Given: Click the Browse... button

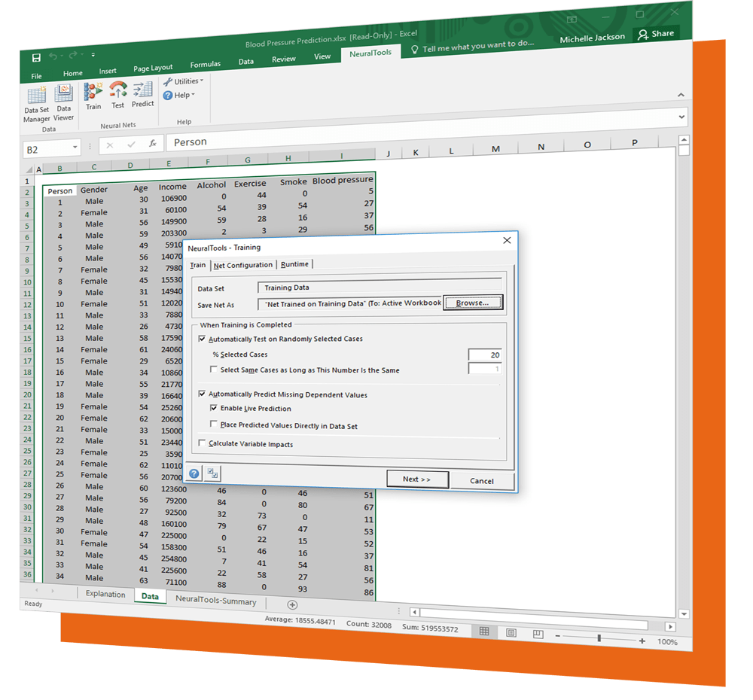Looking at the screenshot, I should tap(473, 303).
